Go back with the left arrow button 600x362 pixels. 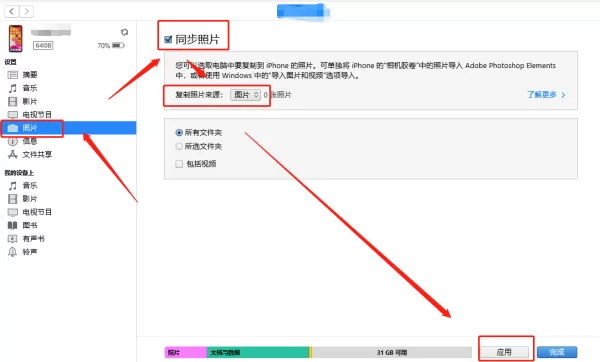(12, 11)
